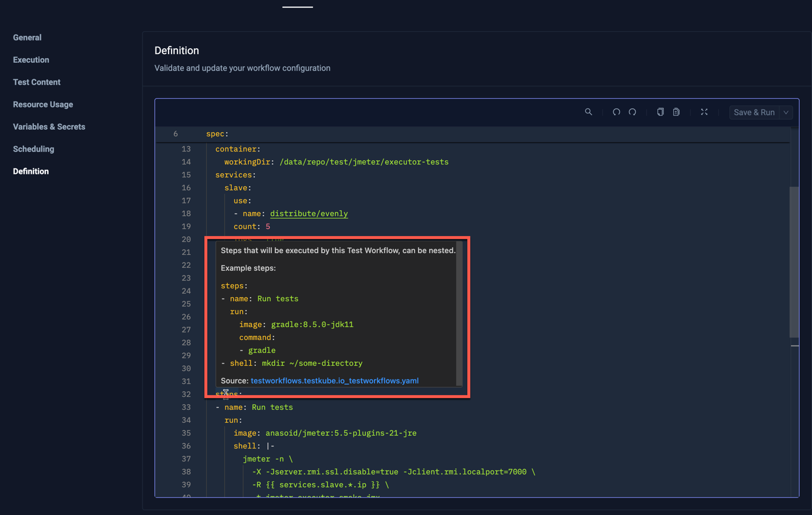Go to the General settings section

tap(27, 37)
